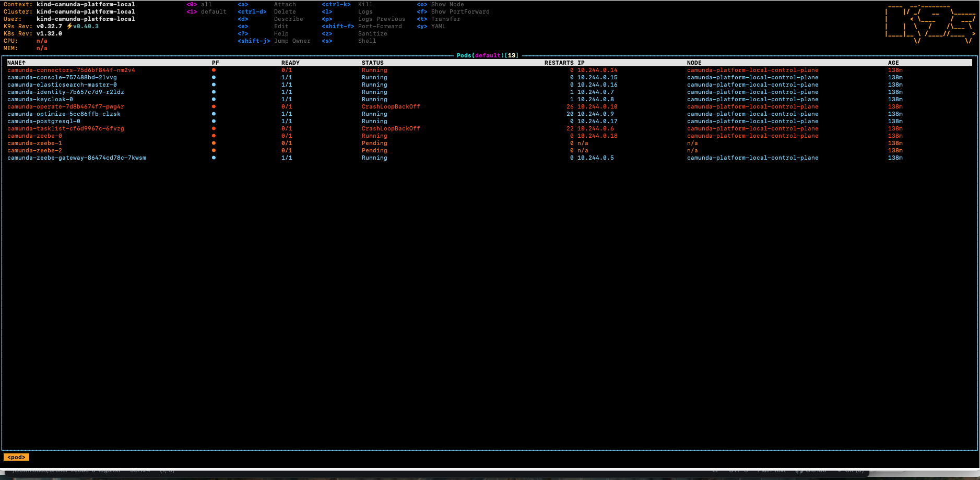Image resolution: width=980 pixels, height=480 pixels.
Task: Click Pending status of camunda-zeebe-1
Action: coord(374,143)
